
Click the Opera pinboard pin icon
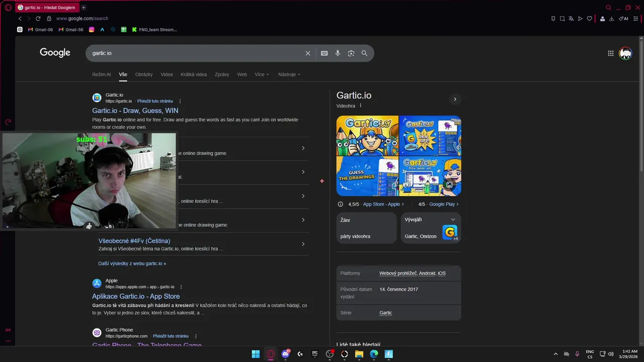point(553,19)
